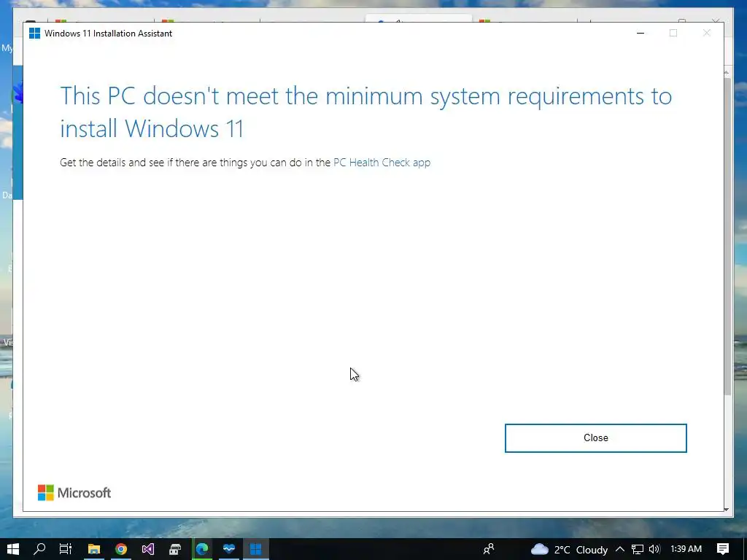Open the PC Health Check app link

[382, 163]
